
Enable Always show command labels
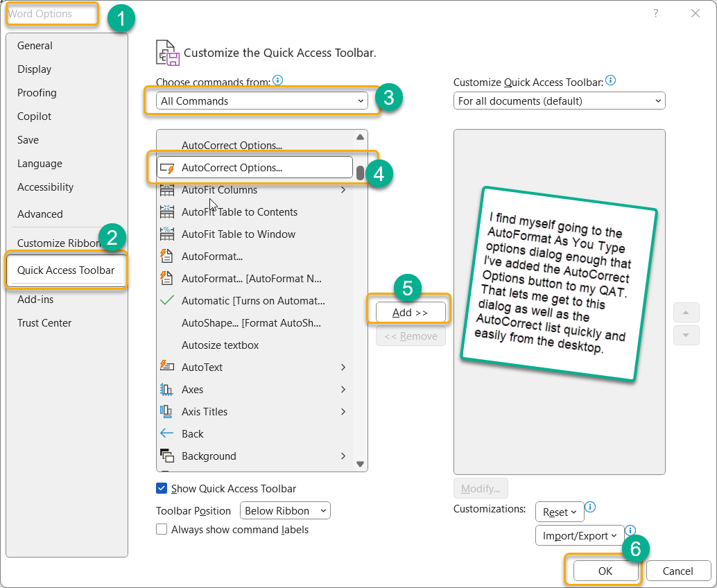(162, 529)
